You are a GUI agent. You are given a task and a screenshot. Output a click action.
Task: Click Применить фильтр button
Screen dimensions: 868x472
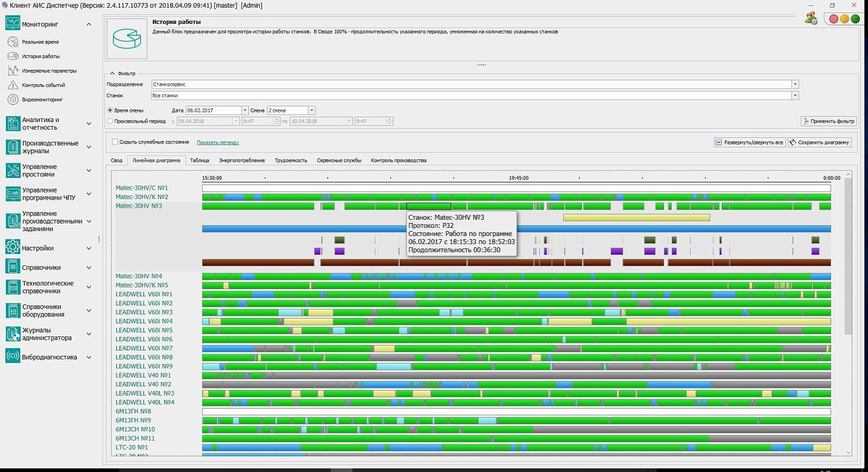pos(828,121)
